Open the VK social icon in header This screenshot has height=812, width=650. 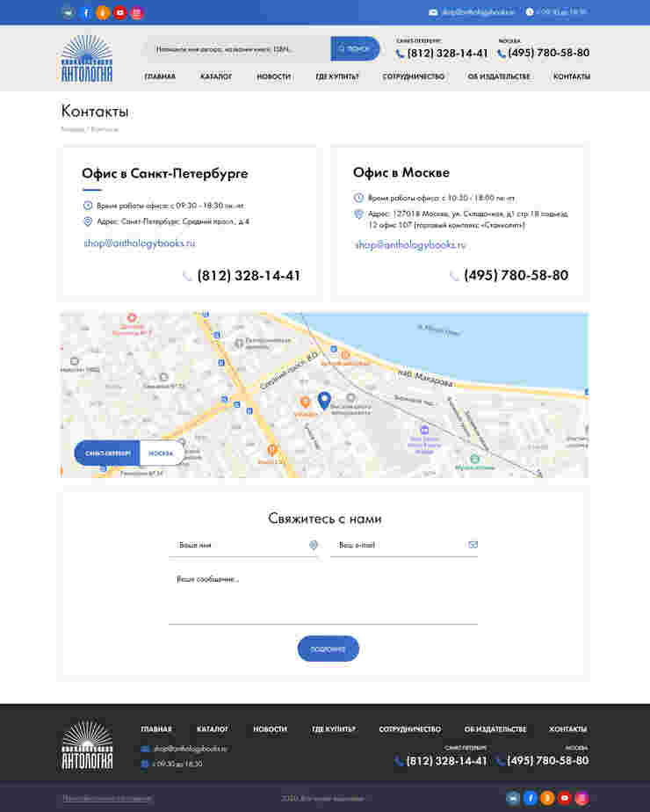[69, 12]
